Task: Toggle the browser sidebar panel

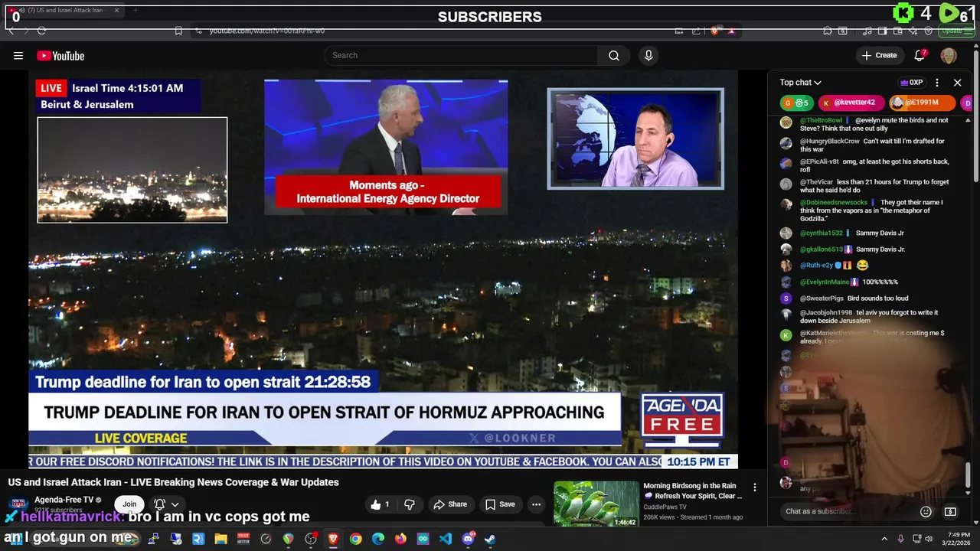Action: [x=882, y=31]
